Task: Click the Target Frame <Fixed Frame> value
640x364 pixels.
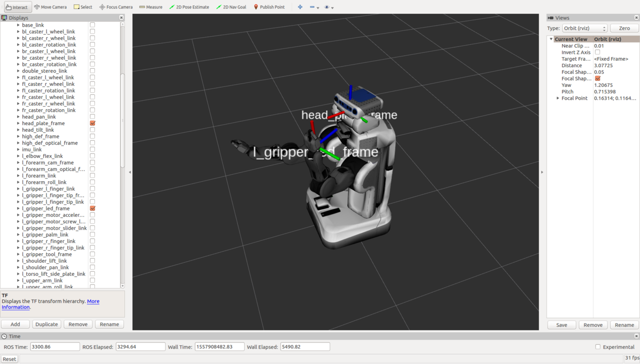Action: [611, 59]
